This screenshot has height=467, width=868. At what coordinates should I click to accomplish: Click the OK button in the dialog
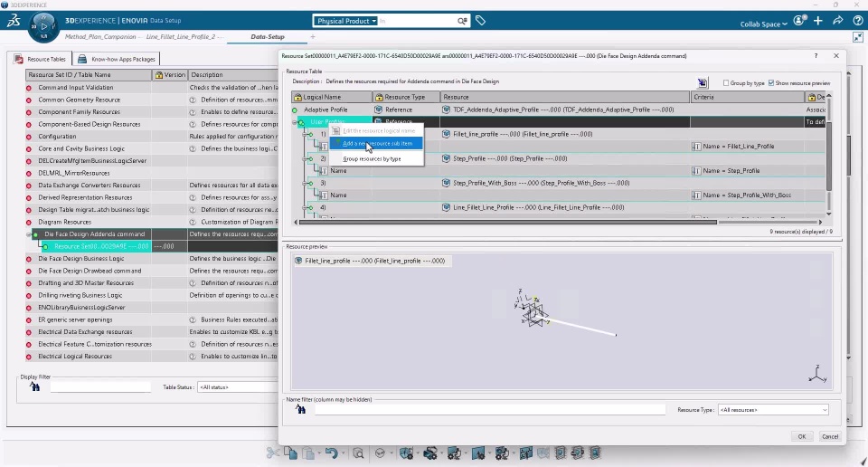tap(802, 436)
